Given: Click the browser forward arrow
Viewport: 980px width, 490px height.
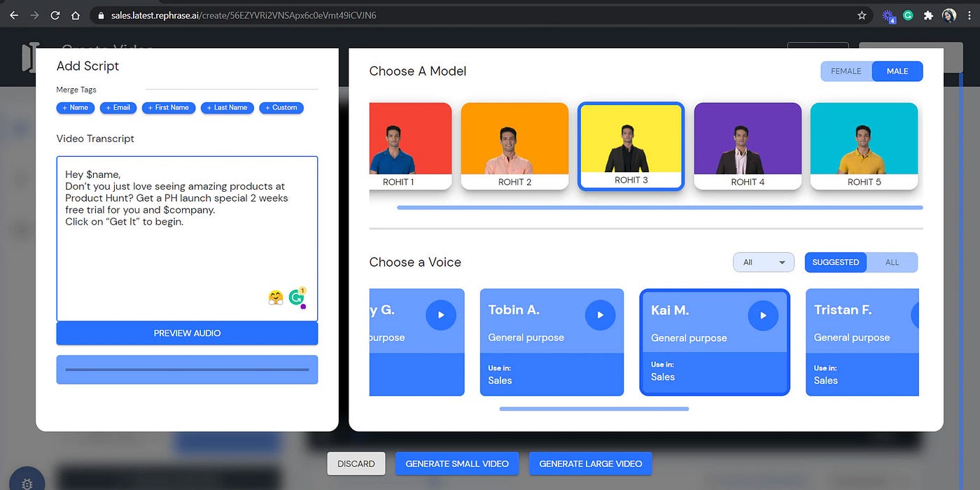Looking at the screenshot, I should pos(35,15).
